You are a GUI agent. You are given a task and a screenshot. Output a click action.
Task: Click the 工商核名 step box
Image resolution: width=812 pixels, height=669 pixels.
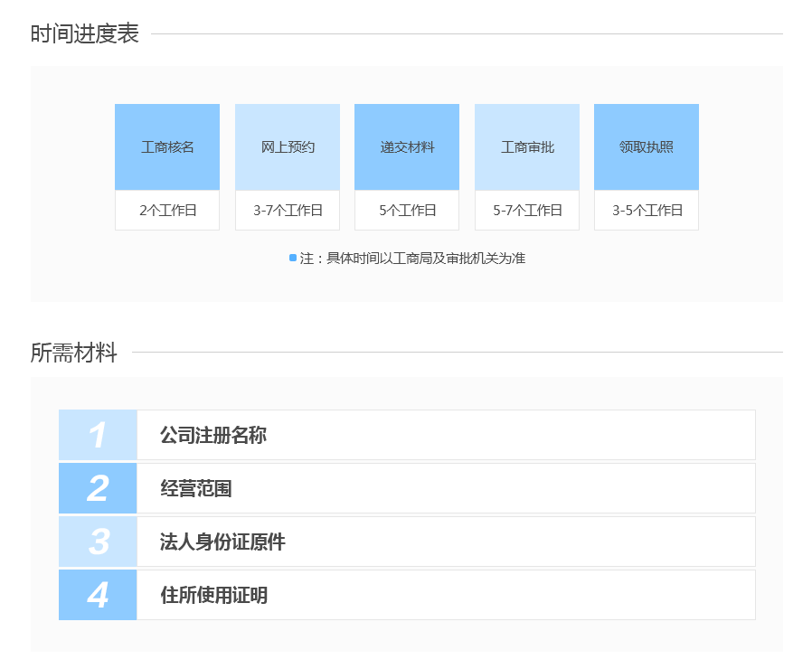(x=167, y=147)
